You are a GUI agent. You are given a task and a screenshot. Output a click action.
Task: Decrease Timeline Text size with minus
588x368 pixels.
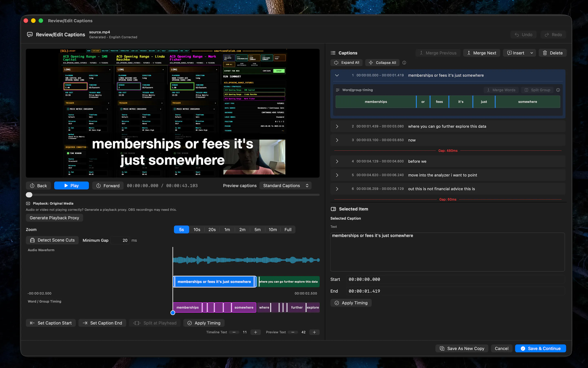[234, 332]
